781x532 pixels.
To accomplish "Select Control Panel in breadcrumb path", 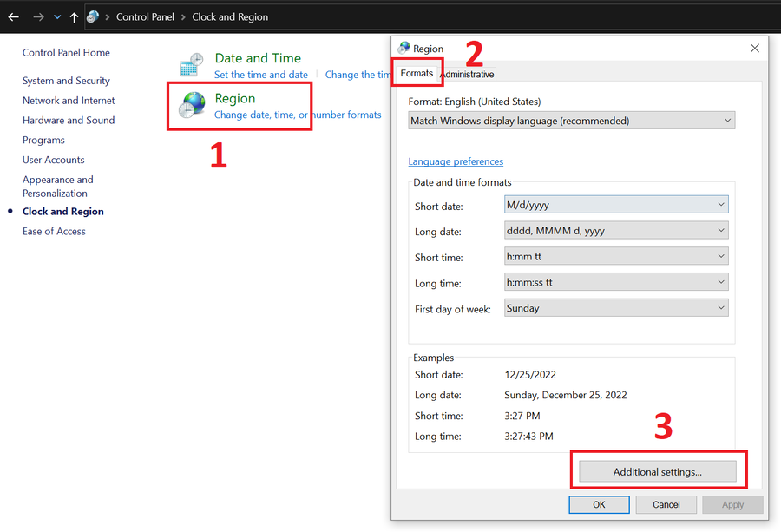I will pyautogui.click(x=146, y=17).
